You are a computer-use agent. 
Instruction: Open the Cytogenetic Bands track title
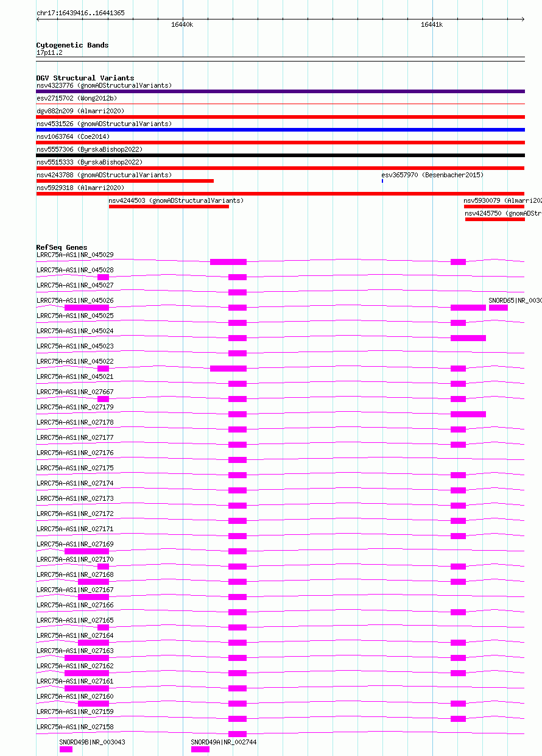(72, 45)
